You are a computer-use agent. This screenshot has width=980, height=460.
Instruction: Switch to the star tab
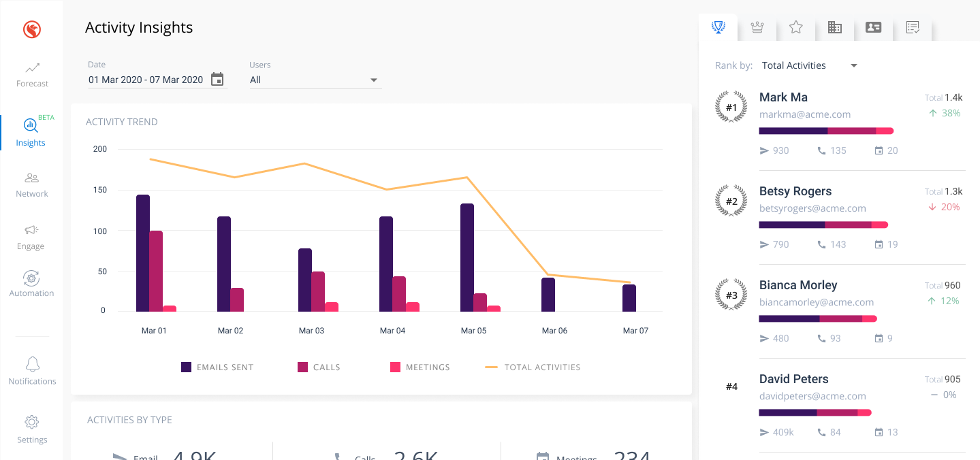[x=795, y=27]
